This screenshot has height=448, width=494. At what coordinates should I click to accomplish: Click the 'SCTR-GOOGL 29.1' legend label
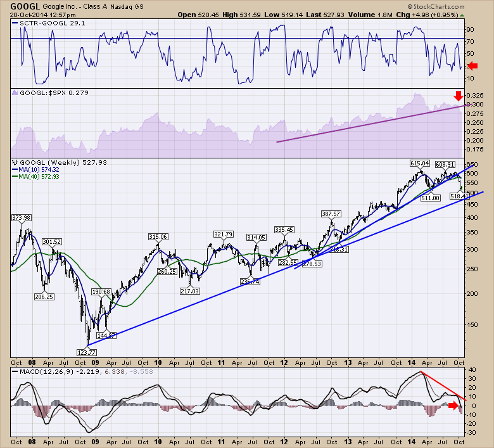pyautogui.click(x=53, y=23)
